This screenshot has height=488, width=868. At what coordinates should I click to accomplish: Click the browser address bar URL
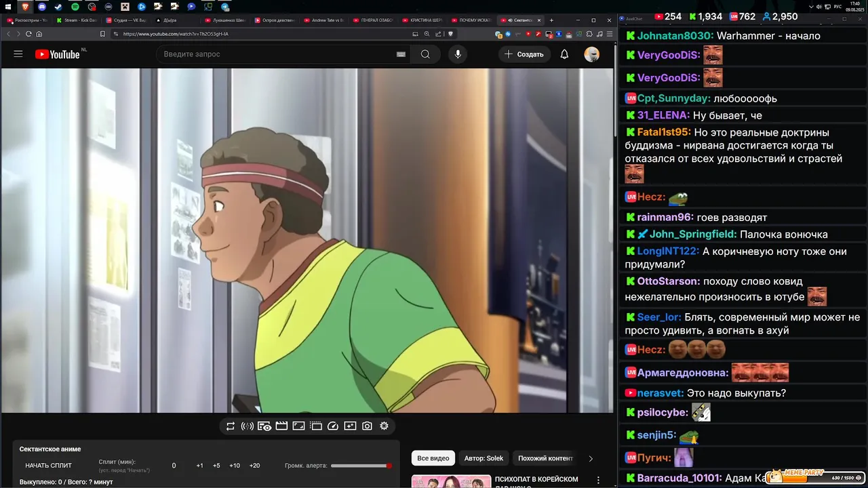point(175,34)
